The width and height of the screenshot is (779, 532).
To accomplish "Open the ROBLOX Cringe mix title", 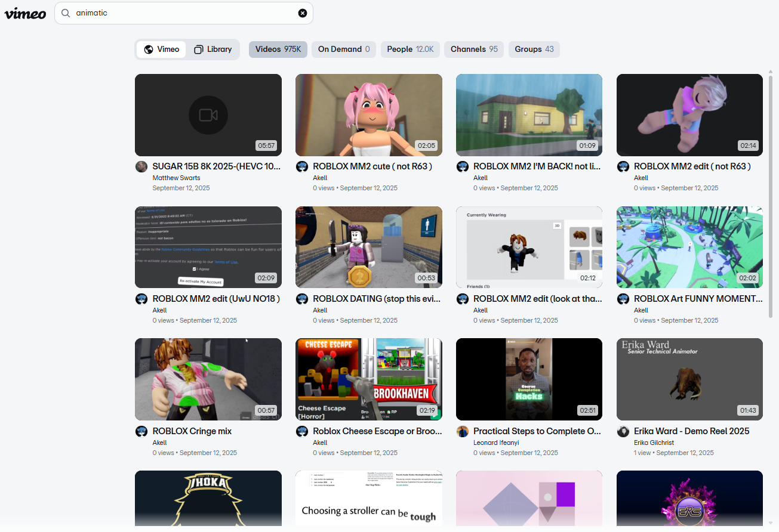I will (x=192, y=431).
